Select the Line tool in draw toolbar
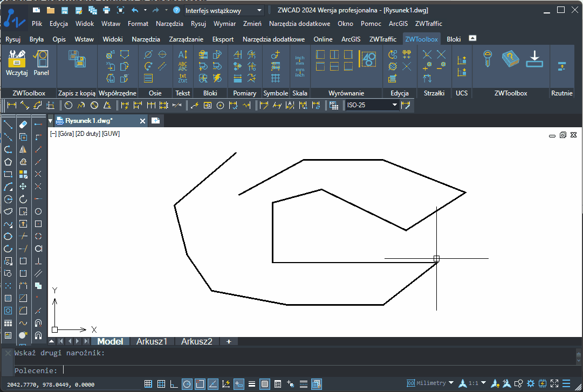Image resolution: width=583 pixels, height=392 pixels. (x=8, y=125)
